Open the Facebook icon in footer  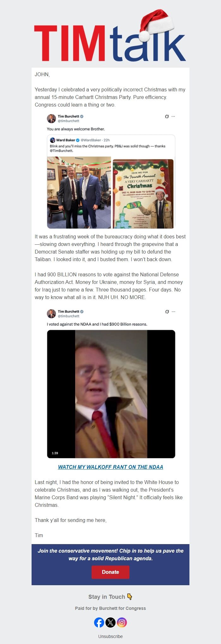(x=99, y=623)
